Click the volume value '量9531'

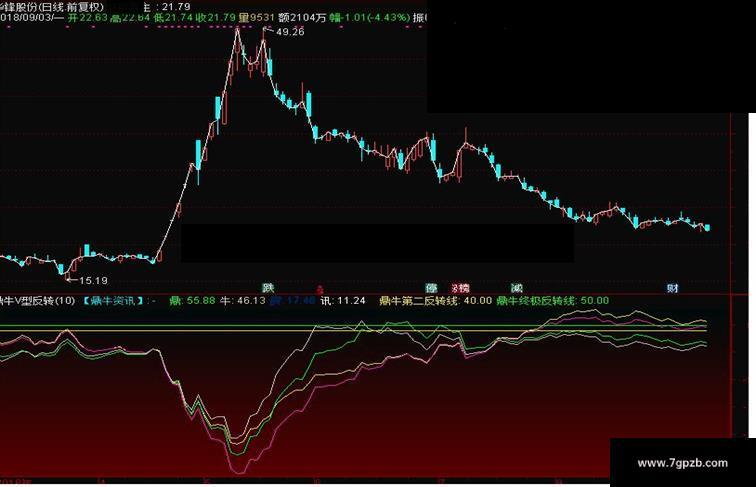tap(256, 18)
